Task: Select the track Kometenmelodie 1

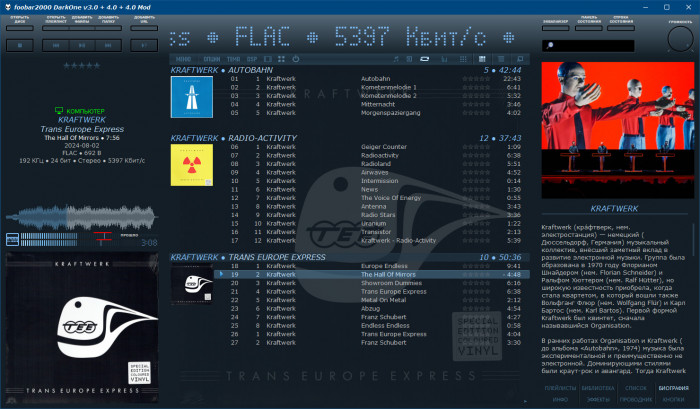Action: click(372, 87)
